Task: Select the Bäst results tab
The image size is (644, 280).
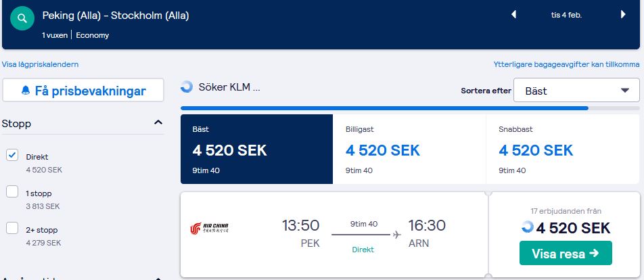Action: [256, 149]
